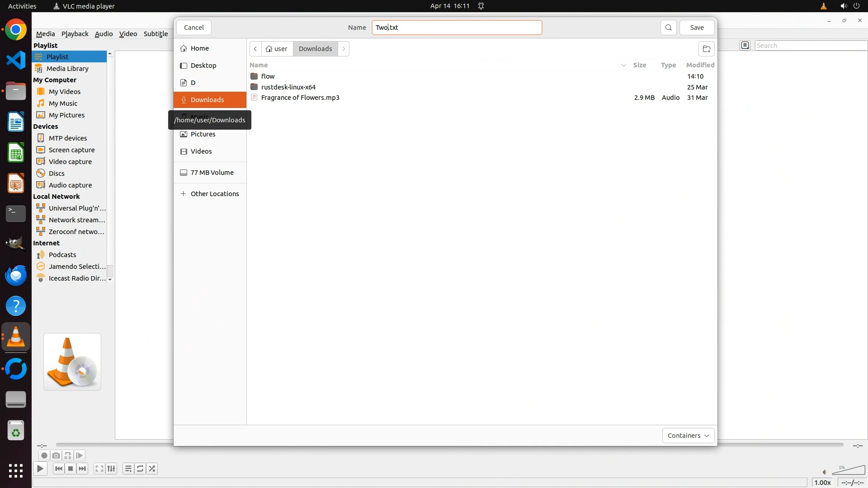Toggle random shuffle playback
868x488 pixels.
pyautogui.click(x=152, y=469)
